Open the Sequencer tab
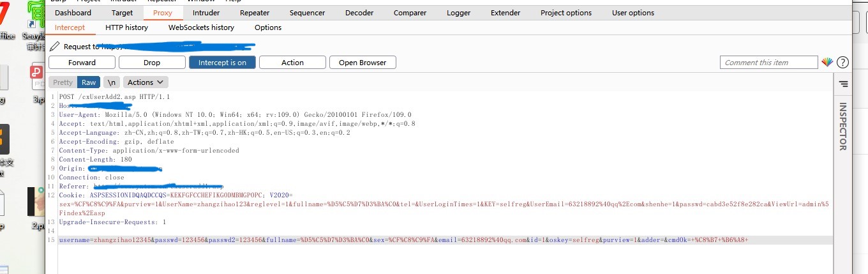 [307, 13]
